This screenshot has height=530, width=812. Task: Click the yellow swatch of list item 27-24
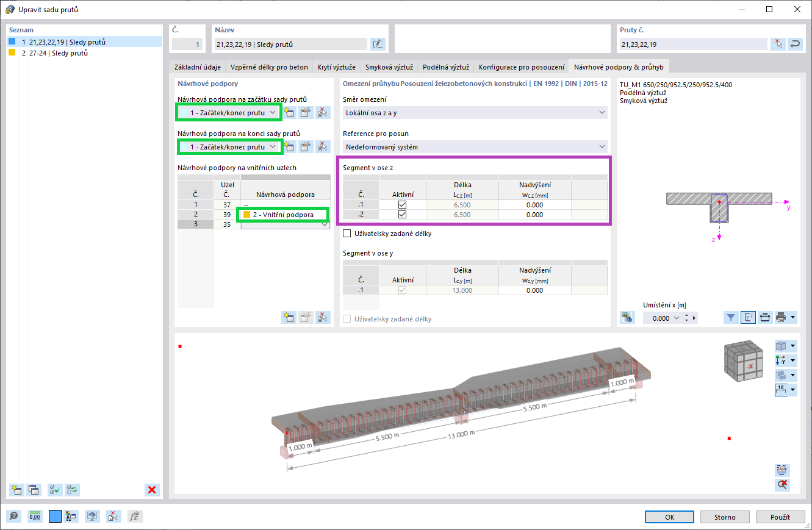[x=12, y=52]
